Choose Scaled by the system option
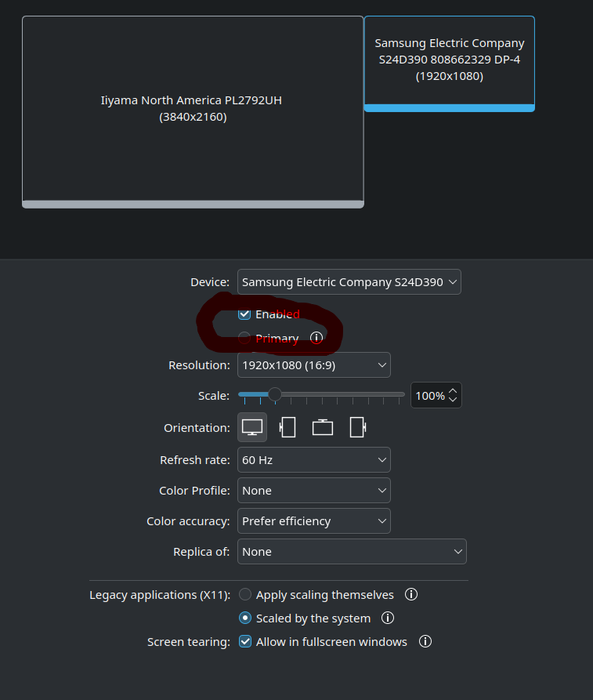Viewport: 593px width, 700px height. (245, 618)
